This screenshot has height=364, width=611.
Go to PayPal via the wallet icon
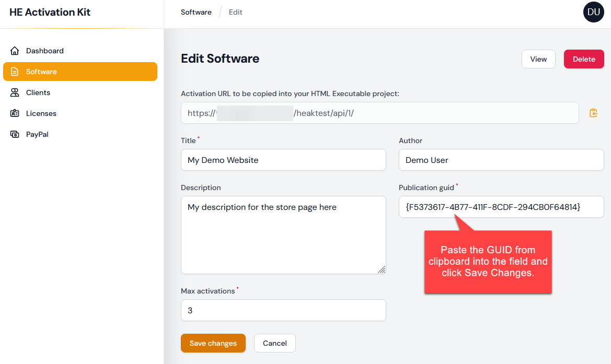[15, 134]
